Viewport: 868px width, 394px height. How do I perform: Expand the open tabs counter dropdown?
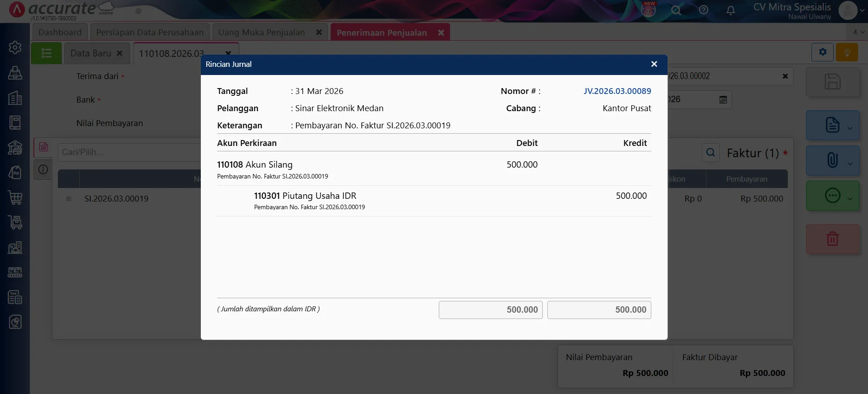[x=858, y=32]
